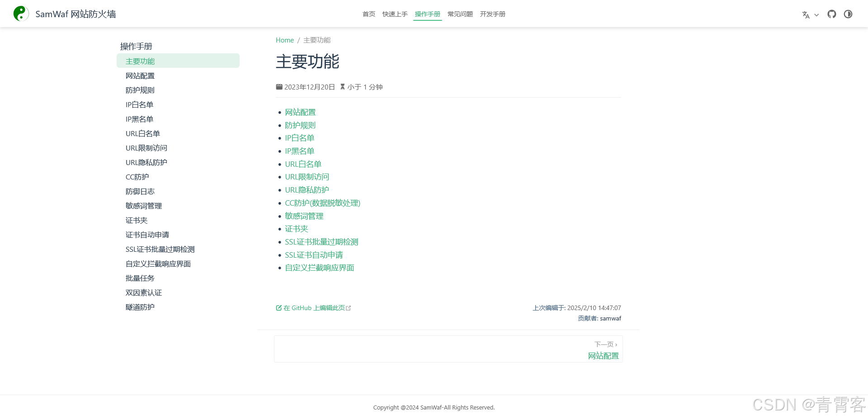Follow the URL白名单 link in the content list

pyautogui.click(x=303, y=164)
